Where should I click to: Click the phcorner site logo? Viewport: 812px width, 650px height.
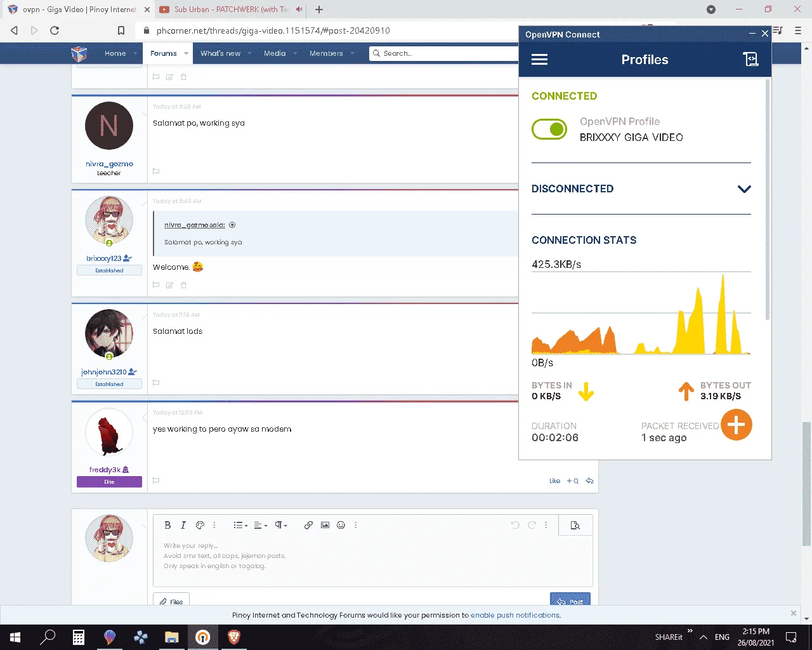(x=79, y=53)
